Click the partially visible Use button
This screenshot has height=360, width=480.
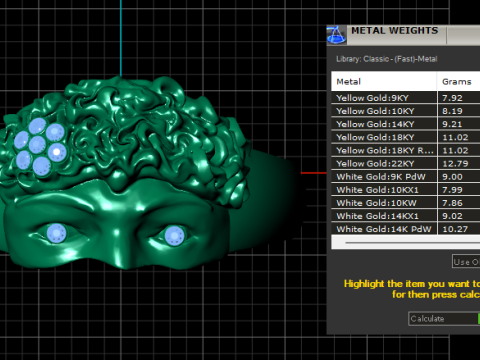[x=466, y=262]
